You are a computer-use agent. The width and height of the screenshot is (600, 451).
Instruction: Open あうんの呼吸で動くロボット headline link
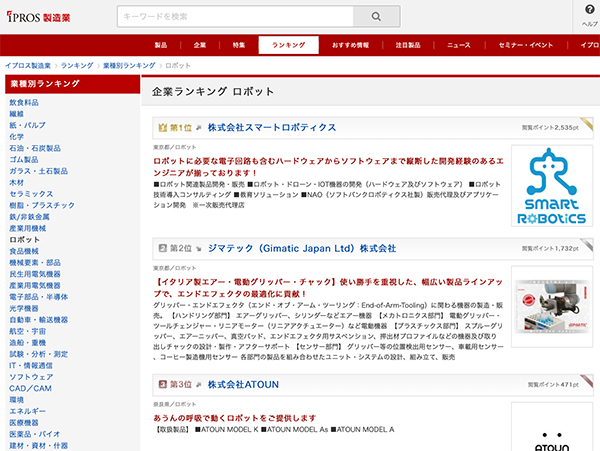[235, 418]
